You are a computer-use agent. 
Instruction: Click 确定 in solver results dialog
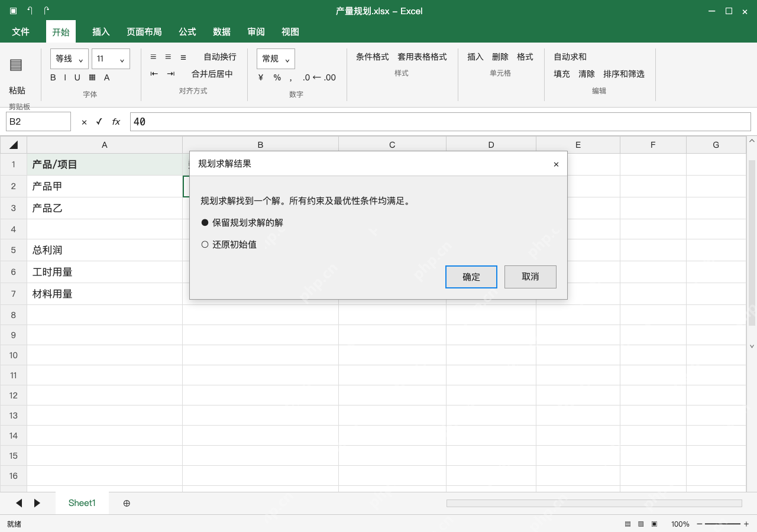point(471,277)
